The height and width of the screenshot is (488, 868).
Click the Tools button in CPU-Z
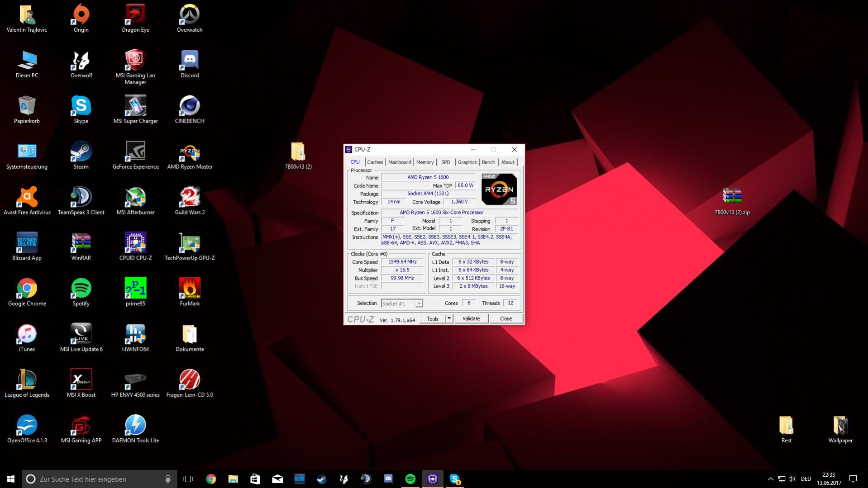click(433, 318)
